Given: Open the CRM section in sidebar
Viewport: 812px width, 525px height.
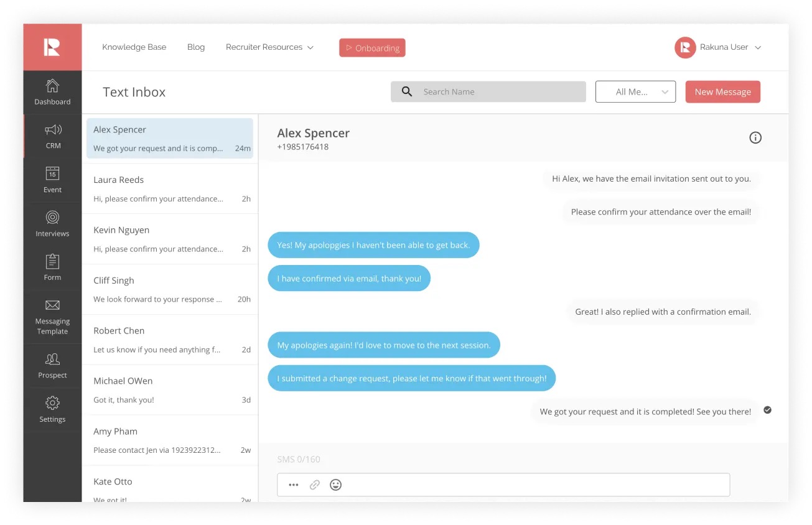Looking at the screenshot, I should (52, 136).
